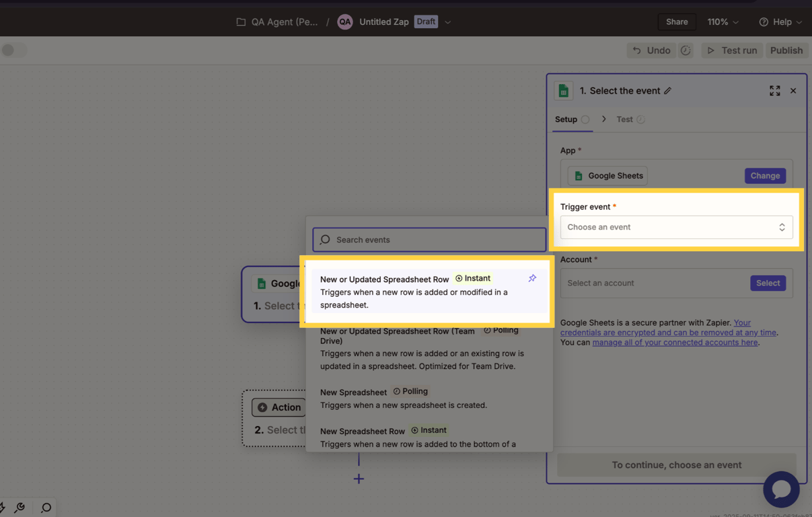Select the New Spreadsheet event
The width and height of the screenshot is (812, 517).
coord(429,398)
